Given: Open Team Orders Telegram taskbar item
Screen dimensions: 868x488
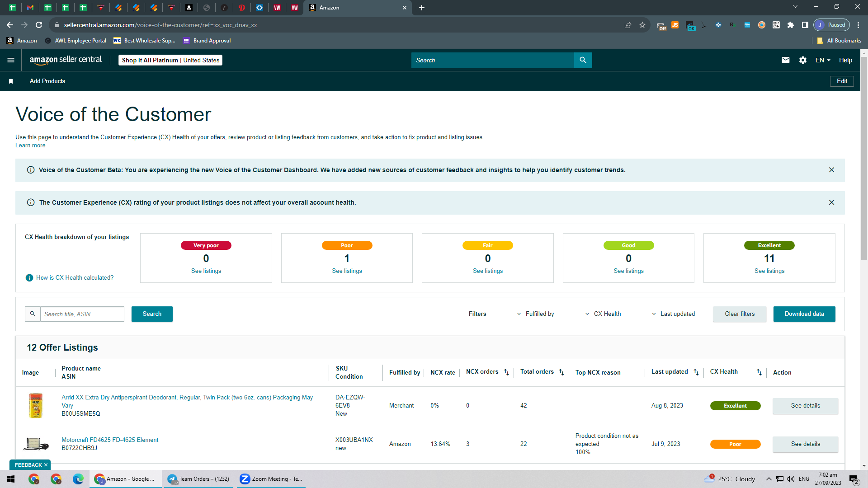Looking at the screenshot, I should click(x=198, y=479).
